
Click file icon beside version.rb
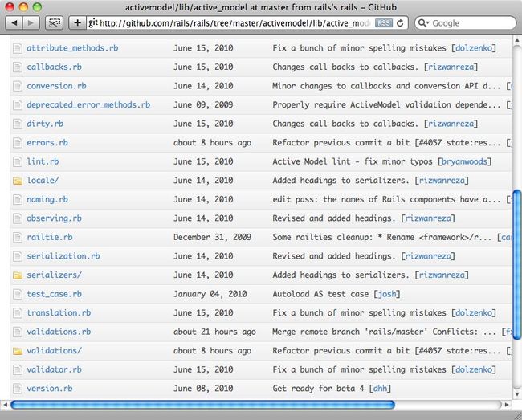[18, 389]
